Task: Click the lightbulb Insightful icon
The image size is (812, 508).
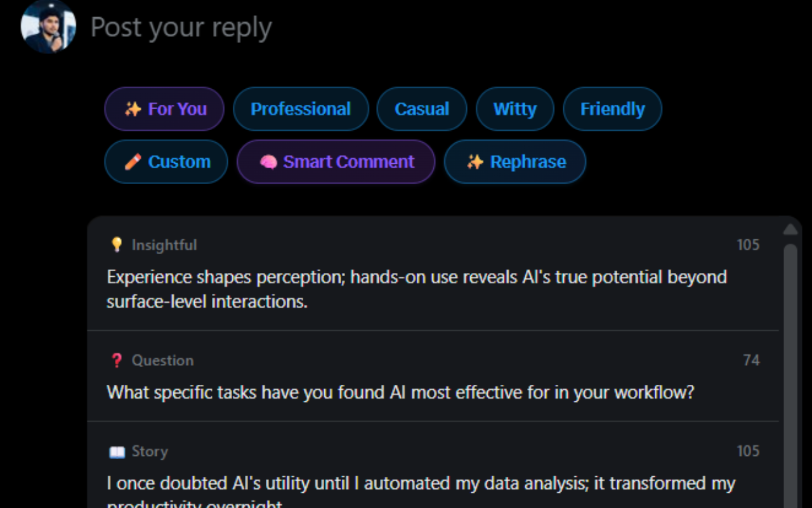Action: coord(117,244)
